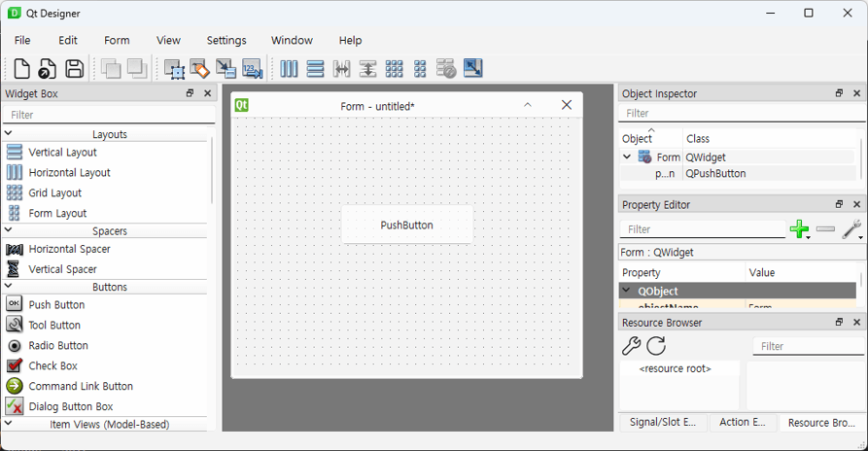Float the Object Inspector dock panel
Viewport: 868px width, 451px height.
[839, 93]
